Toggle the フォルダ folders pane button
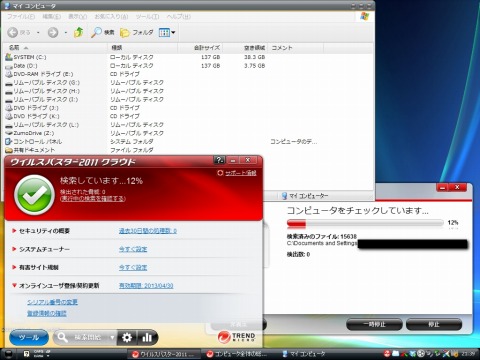 (137, 32)
